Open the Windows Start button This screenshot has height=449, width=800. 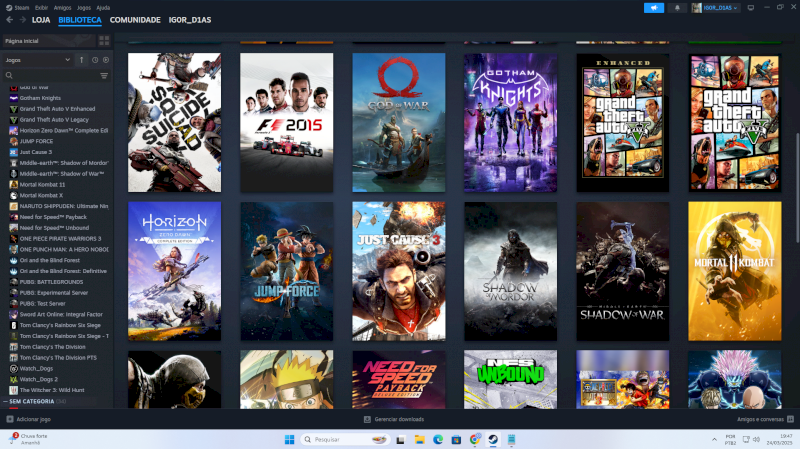(289, 439)
